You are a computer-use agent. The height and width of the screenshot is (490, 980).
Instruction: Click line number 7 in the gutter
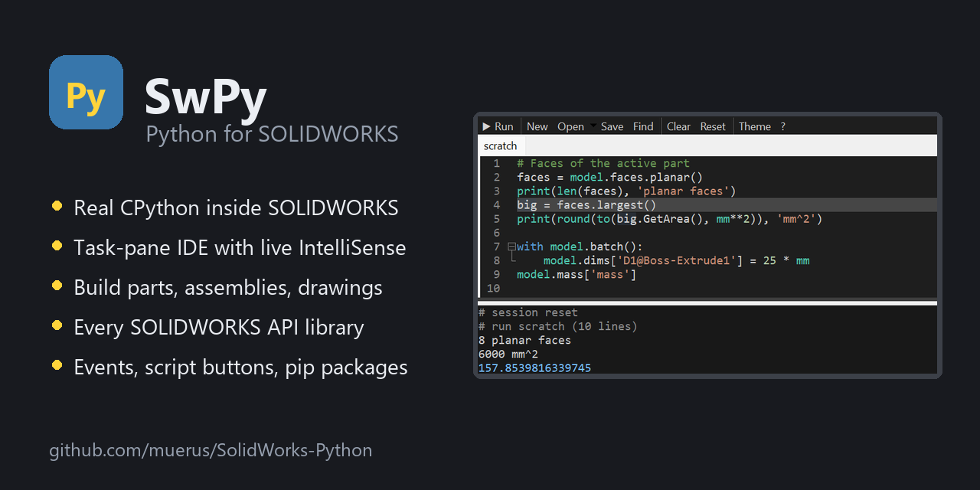pos(496,247)
